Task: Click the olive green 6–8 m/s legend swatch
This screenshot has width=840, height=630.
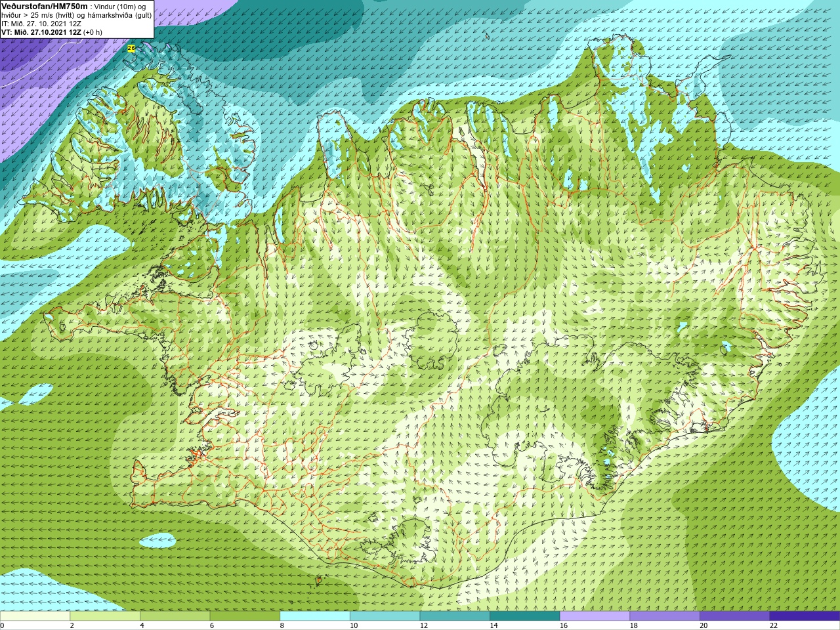Action: [x=245, y=616]
